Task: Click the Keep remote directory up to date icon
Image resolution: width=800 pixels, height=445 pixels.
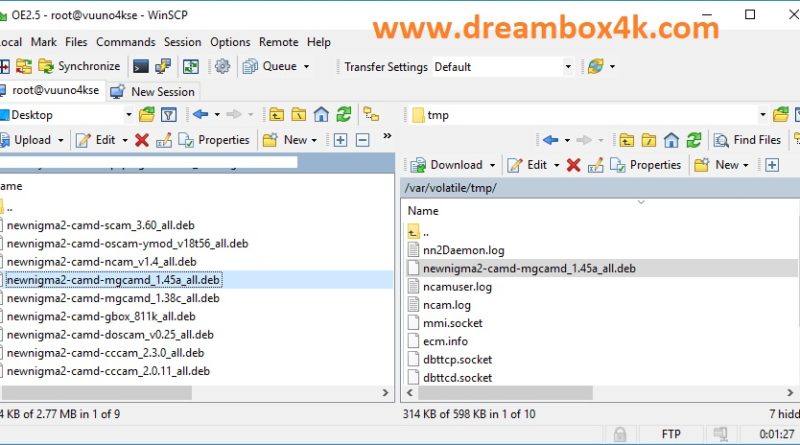Action: pos(191,66)
